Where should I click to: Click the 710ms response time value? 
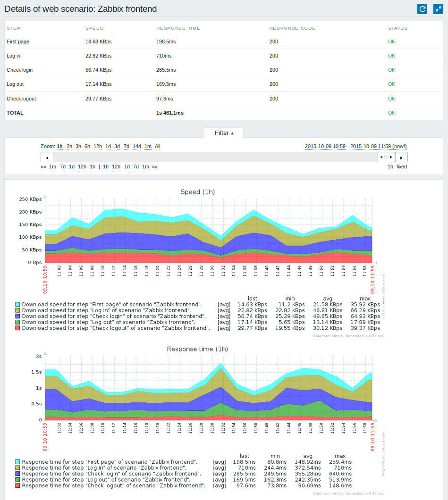click(164, 56)
